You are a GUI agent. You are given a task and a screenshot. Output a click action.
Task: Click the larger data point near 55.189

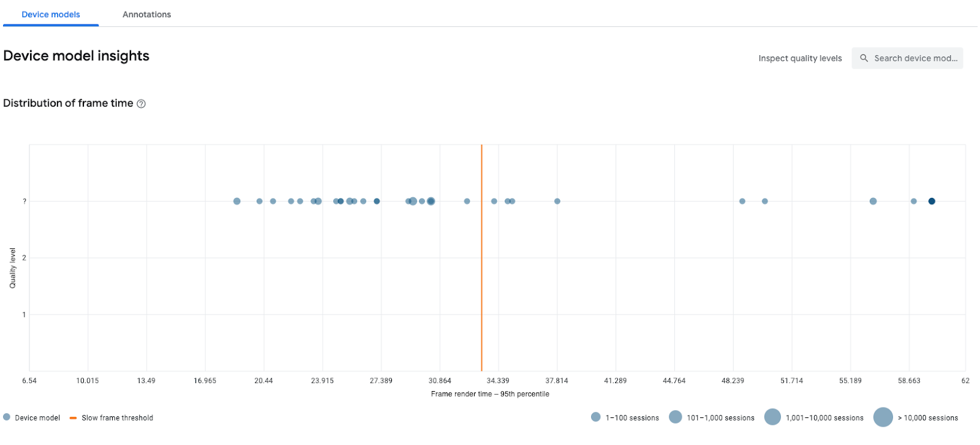[x=873, y=201]
